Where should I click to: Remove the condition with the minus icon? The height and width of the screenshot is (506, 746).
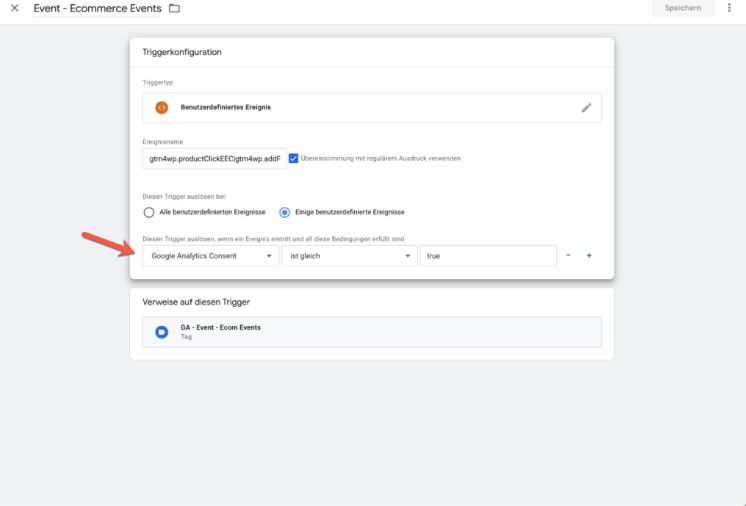568,255
